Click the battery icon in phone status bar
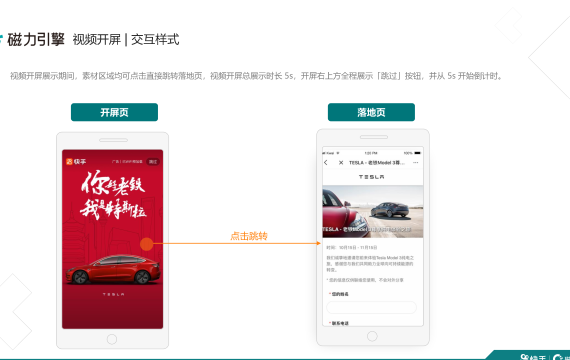This screenshot has height=360, width=570. 417,153
